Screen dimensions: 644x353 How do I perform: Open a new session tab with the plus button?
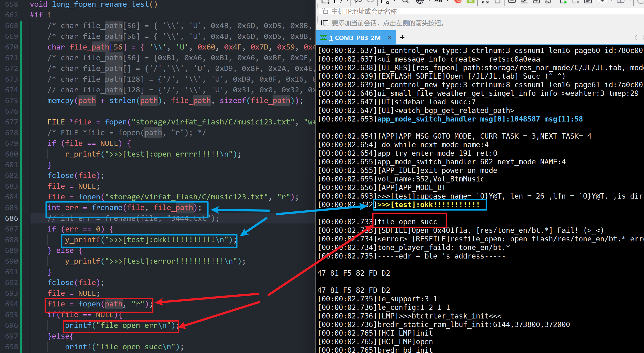[402, 37]
